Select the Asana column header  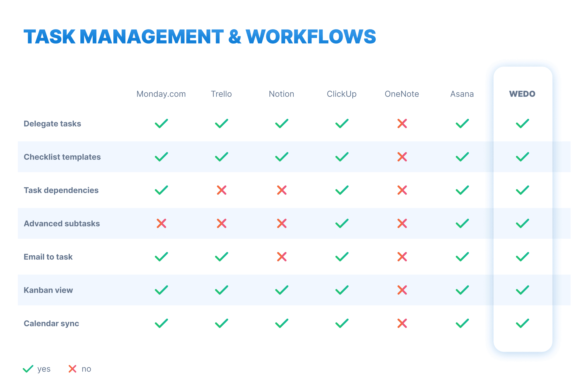(x=462, y=94)
